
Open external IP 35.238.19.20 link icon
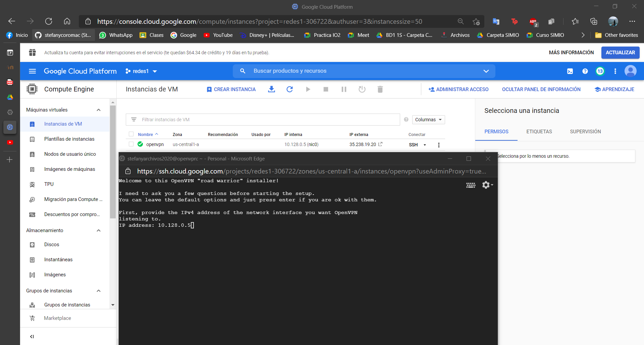pyautogui.click(x=380, y=144)
